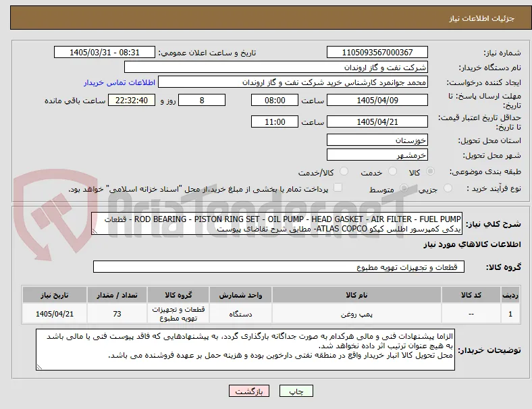
Task: Click the section heading اطلاعات کالاهای مورد نیاز
Action: 472,244
